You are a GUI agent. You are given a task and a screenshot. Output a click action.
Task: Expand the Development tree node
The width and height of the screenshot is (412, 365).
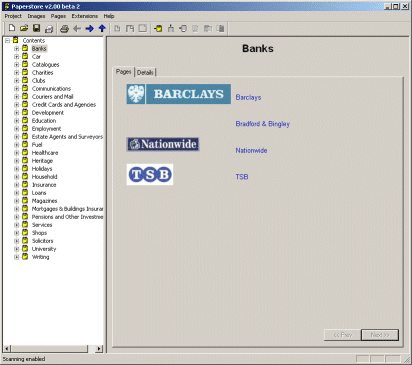click(16, 113)
